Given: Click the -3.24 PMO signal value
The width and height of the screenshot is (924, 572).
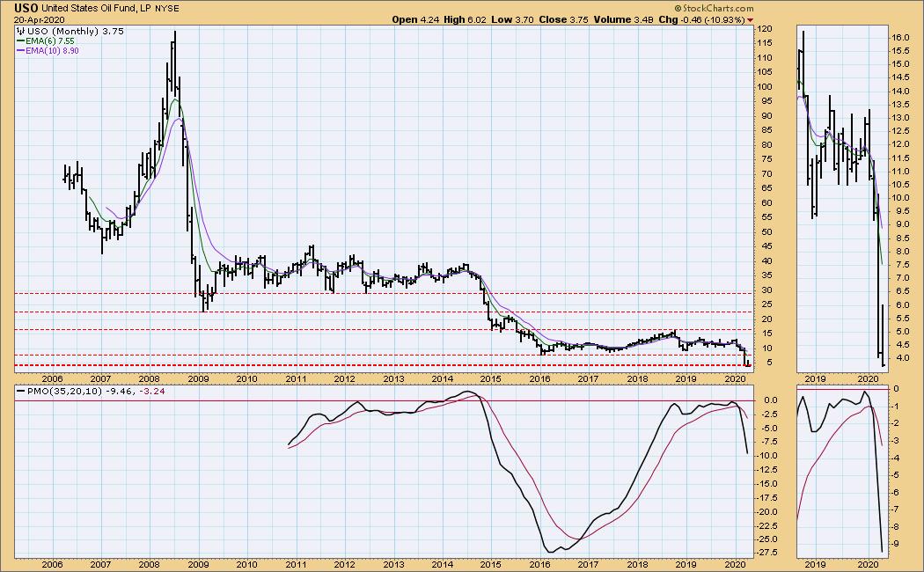Looking at the screenshot, I should (152, 391).
